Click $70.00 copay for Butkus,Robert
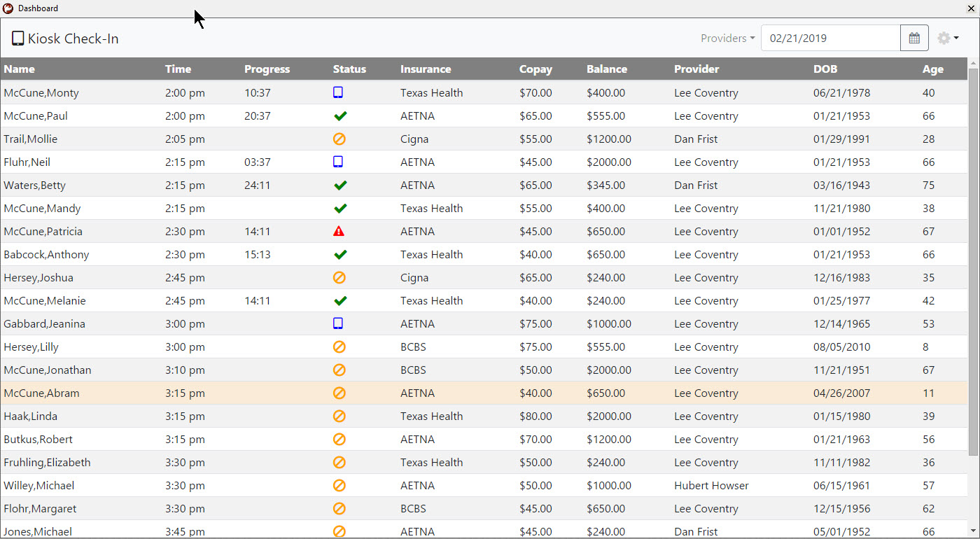 tap(535, 439)
